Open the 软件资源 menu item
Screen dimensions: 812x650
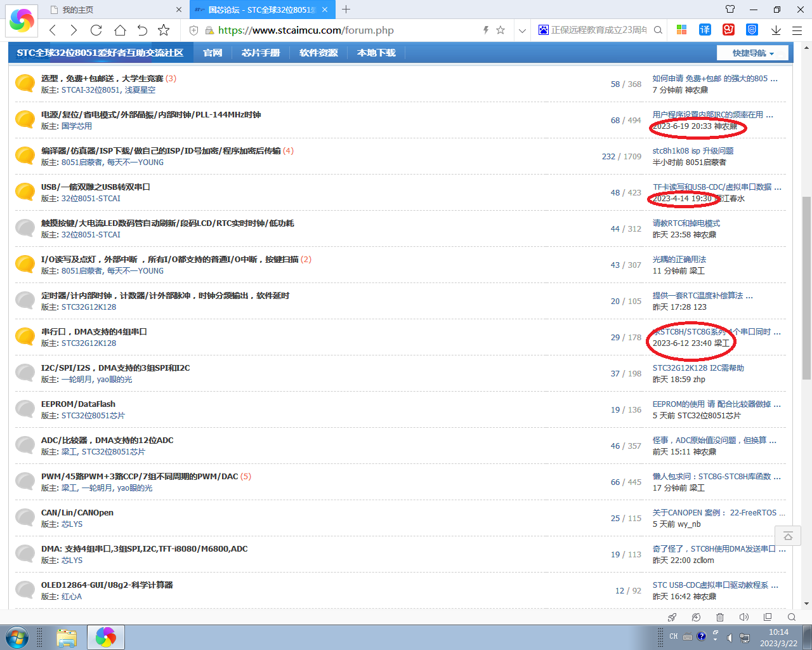[x=318, y=53]
